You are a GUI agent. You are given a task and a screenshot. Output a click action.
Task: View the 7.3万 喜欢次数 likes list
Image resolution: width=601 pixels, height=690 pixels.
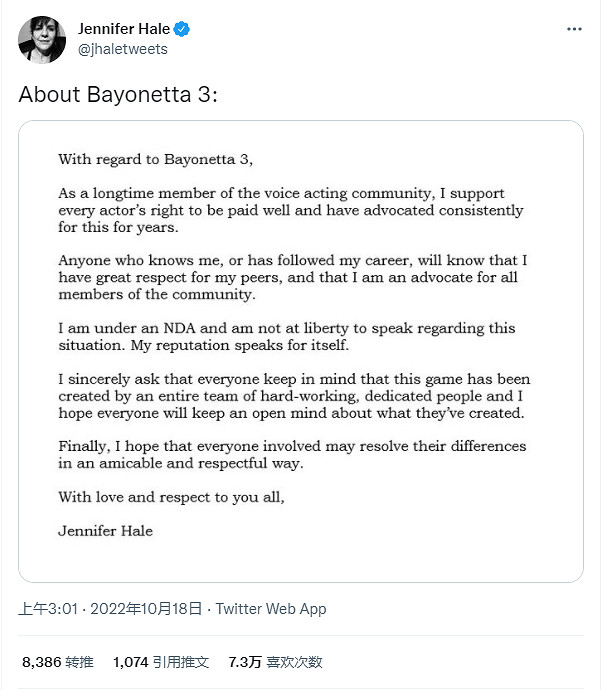pyautogui.click(x=275, y=661)
